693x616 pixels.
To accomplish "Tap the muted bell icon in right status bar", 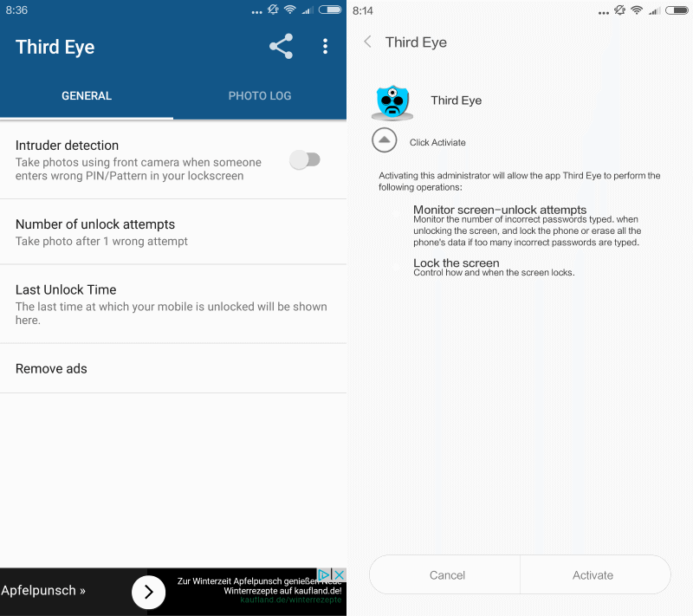I will pyautogui.click(x=619, y=10).
